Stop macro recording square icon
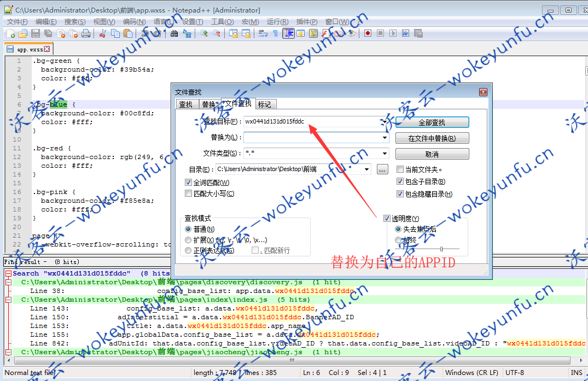Image resolution: width=588 pixels, height=381 pixels. (380, 34)
